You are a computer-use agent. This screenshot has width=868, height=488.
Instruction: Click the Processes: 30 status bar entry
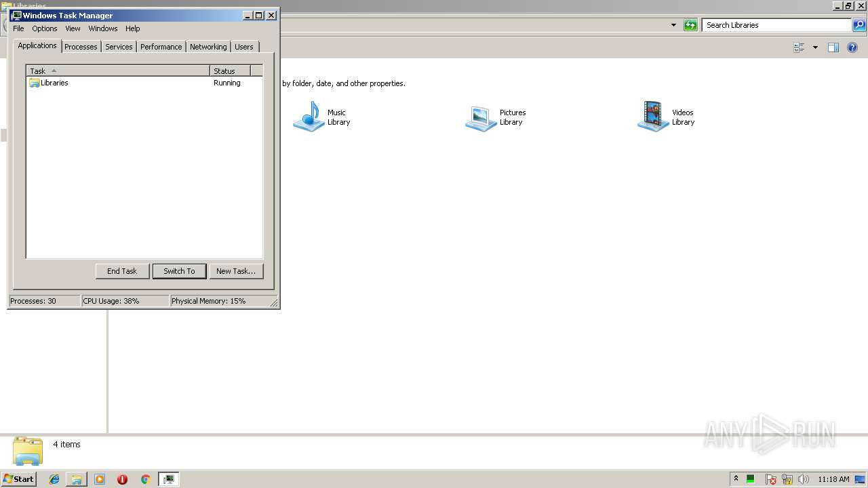43,301
